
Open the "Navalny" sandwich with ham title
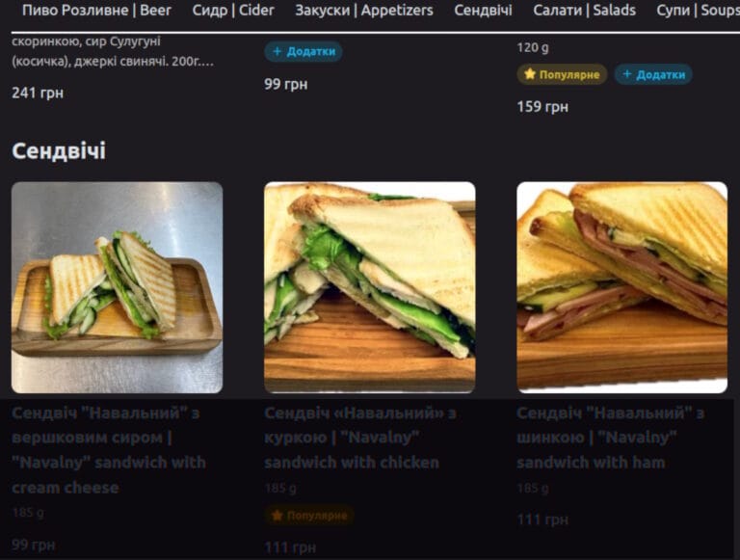click(x=611, y=438)
